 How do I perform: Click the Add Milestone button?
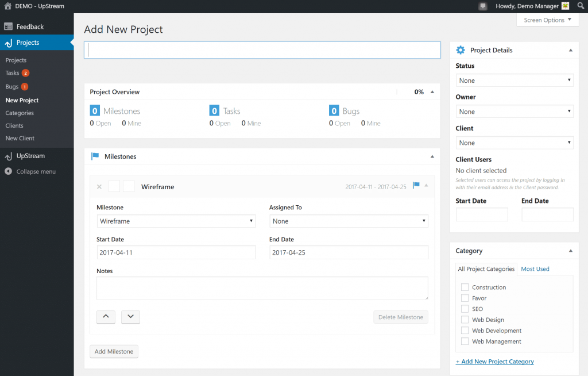pos(114,351)
